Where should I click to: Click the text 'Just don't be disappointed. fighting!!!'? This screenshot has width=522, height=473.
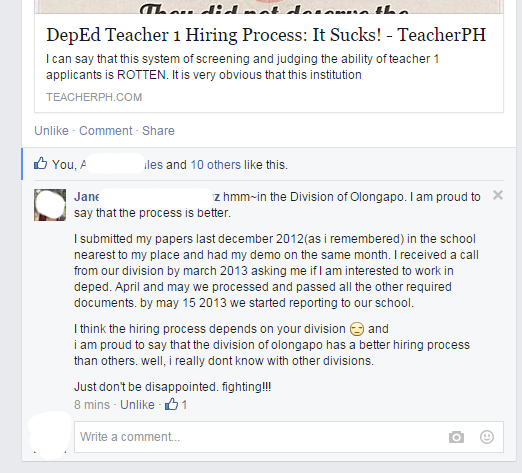pyautogui.click(x=172, y=387)
